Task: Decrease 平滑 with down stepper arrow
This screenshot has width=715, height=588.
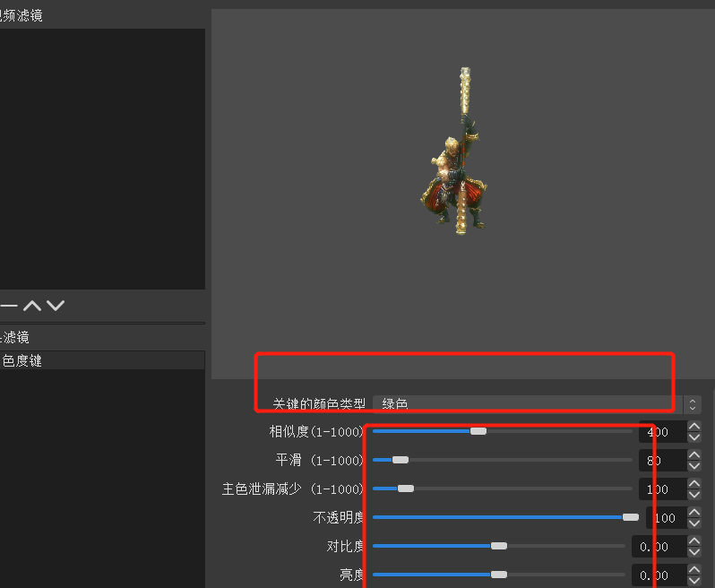Action: click(694, 466)
